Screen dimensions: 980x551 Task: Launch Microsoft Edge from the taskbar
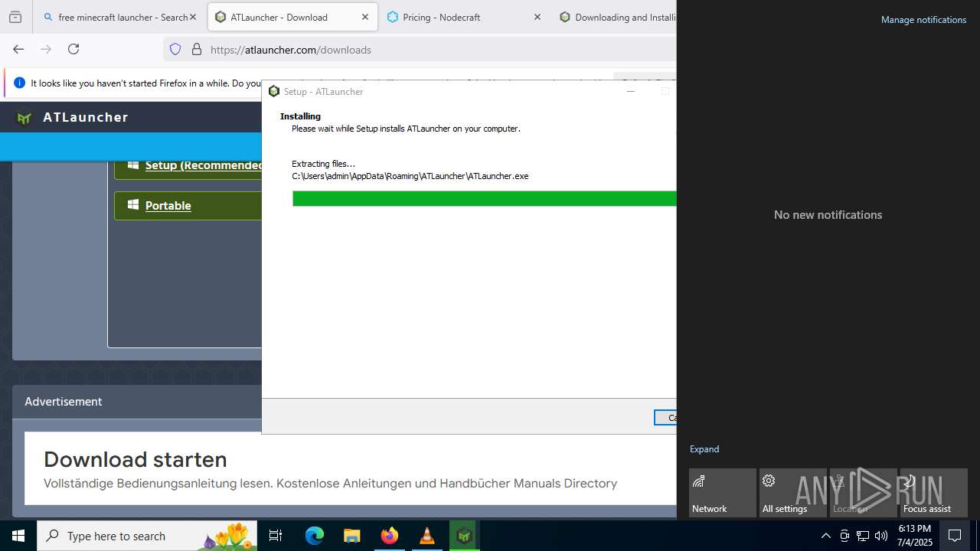coord(315,536)
